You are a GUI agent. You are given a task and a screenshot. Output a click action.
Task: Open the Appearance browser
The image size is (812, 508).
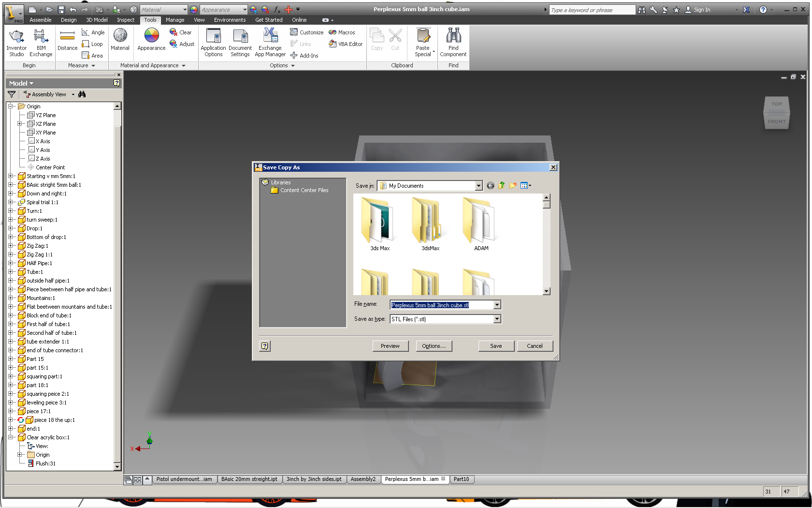pyautogui.click(x=151, y=40)
